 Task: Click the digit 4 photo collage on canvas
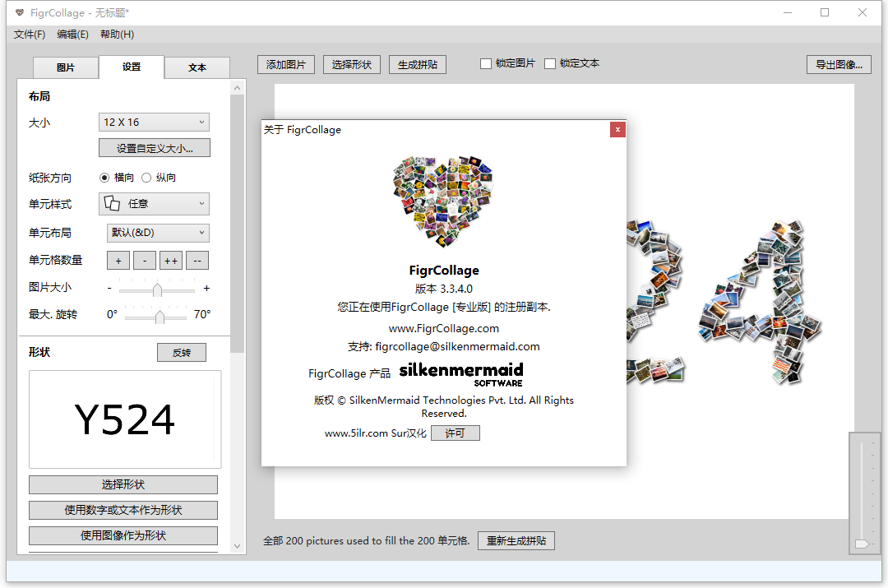(x=760, y=301)
